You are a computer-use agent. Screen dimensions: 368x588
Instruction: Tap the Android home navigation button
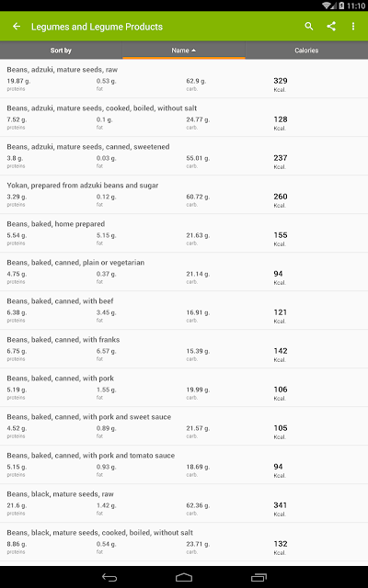[x=184, y=577]
